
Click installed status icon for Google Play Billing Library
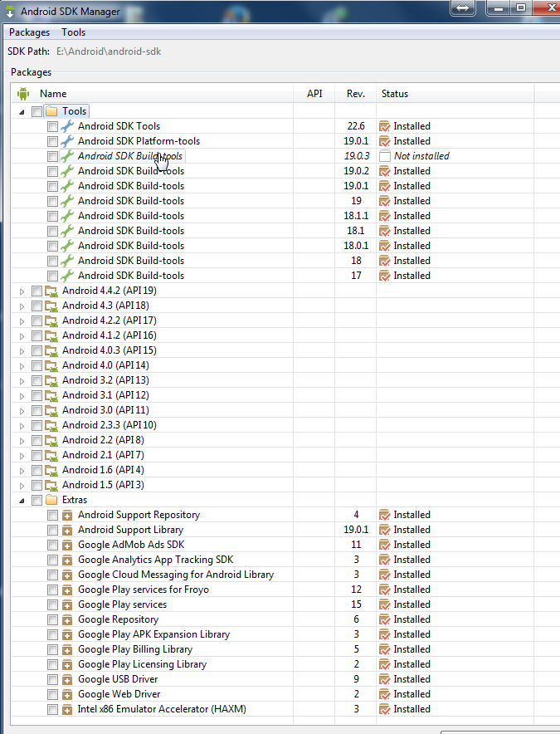click(x=385, y=650)
